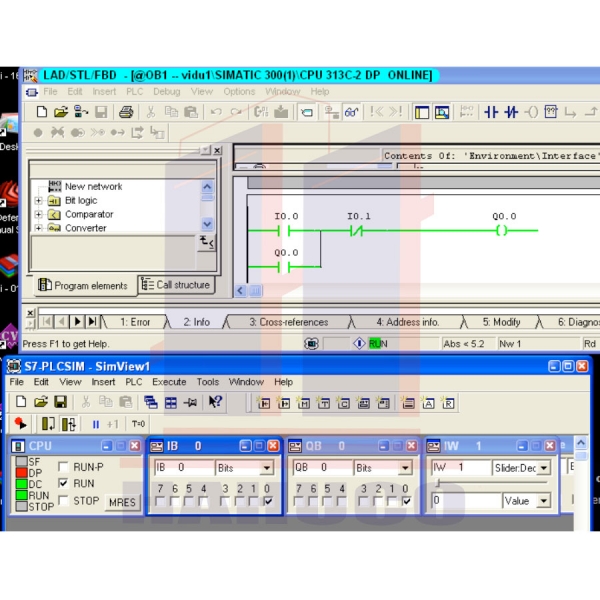Screen dimensions: 600x600
Task: Toggle bit 3 checkbox in IB 0
Action: click(225, 501)
